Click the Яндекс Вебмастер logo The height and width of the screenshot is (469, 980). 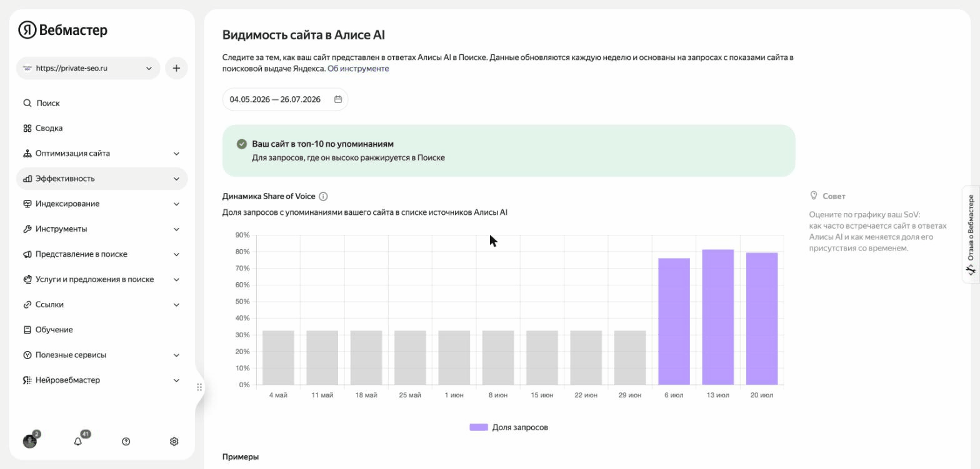click(62, 30)
